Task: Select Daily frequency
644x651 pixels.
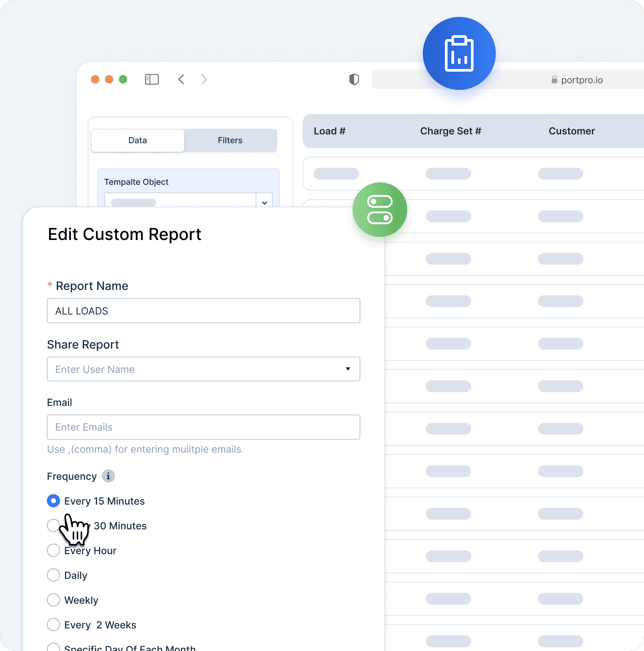Action: tap(53, 575)
